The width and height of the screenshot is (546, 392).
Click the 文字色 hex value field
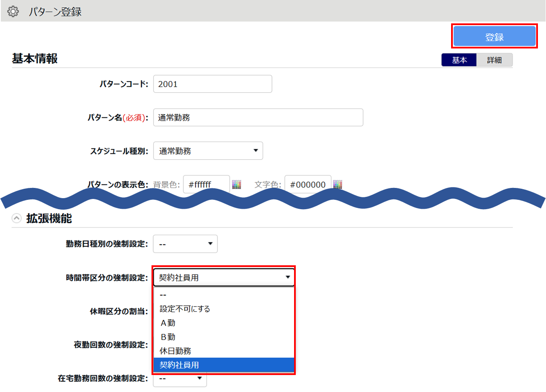[308, 185]
